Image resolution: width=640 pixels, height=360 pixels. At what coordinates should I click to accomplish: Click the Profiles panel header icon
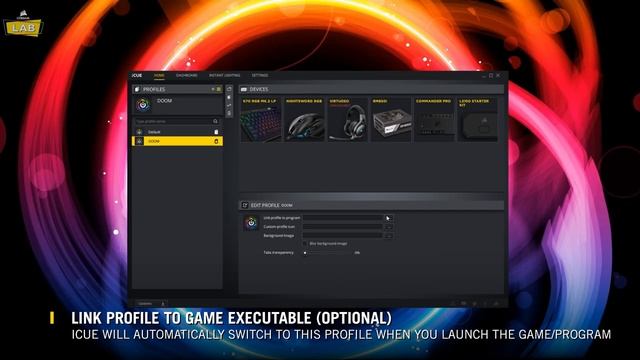click(137, 89)
